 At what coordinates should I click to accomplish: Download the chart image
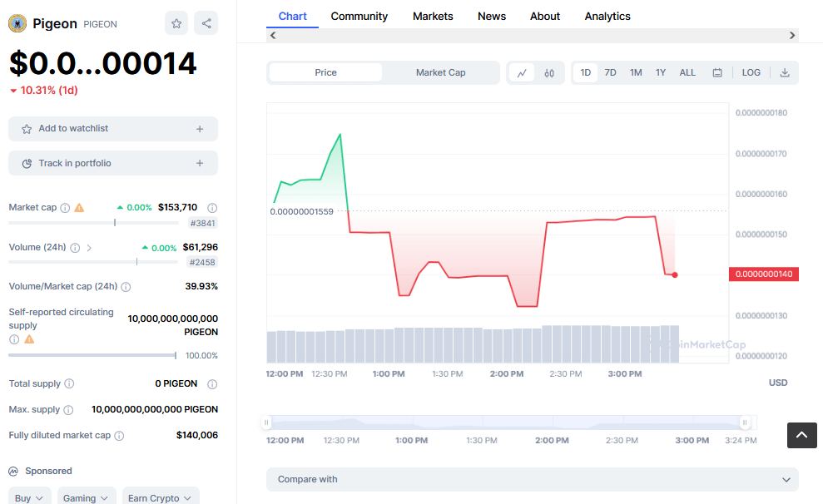784,72
